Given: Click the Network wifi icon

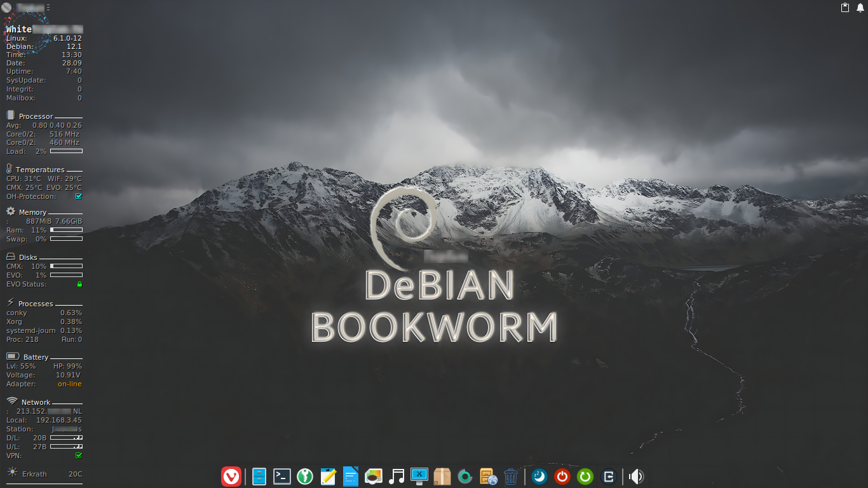Looking at the screenshot, I should pos(12,401).
